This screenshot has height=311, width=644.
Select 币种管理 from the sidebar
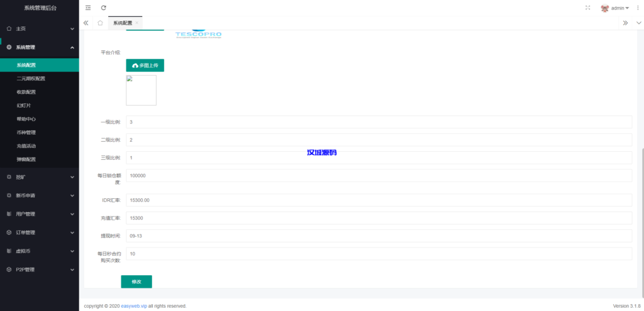[26, 132]
